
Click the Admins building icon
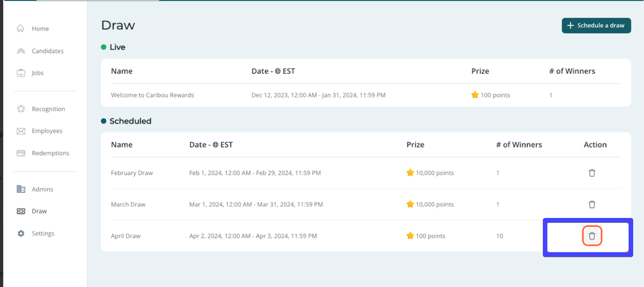click(x=21, y=189)
